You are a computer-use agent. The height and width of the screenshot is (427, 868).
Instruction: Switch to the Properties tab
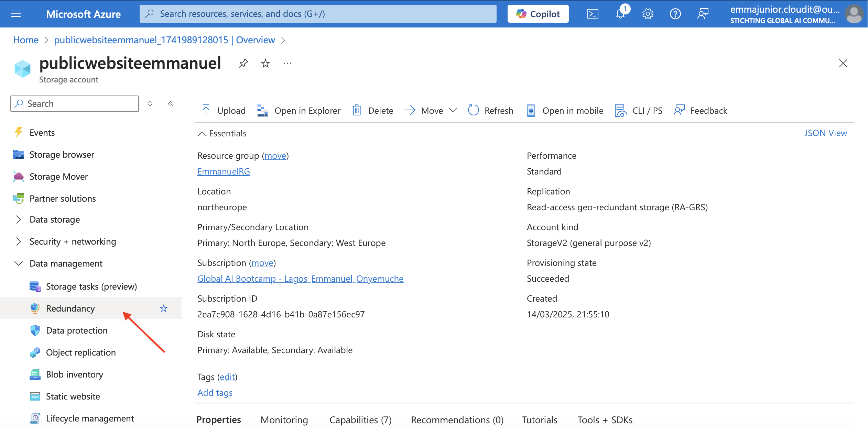point(218,420)
